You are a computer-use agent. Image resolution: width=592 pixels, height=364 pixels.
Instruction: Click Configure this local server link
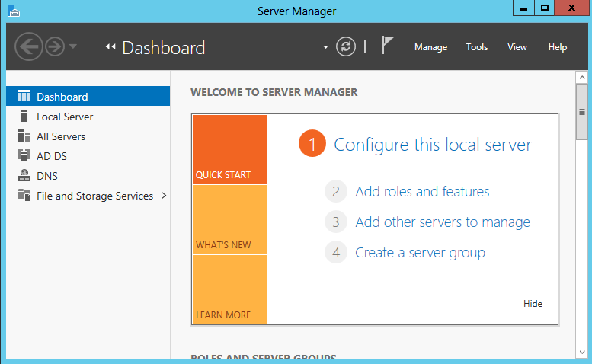pyautogui.click(x=433, y=145)
